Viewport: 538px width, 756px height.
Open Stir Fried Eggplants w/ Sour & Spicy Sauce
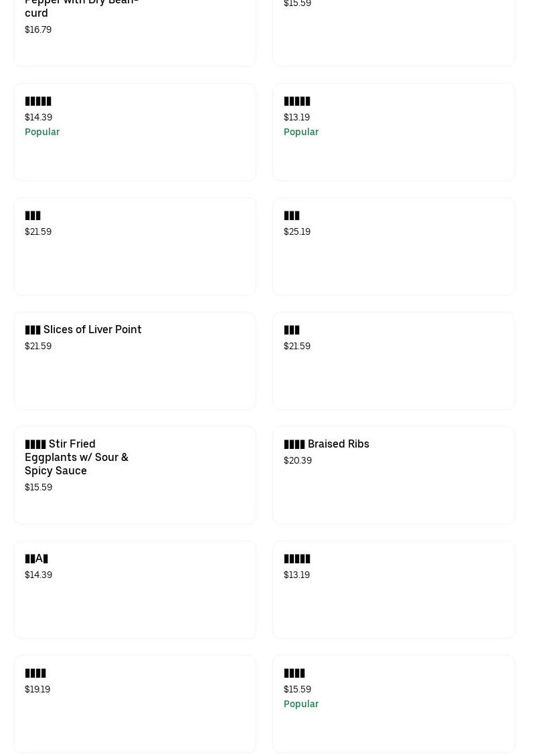76,457
